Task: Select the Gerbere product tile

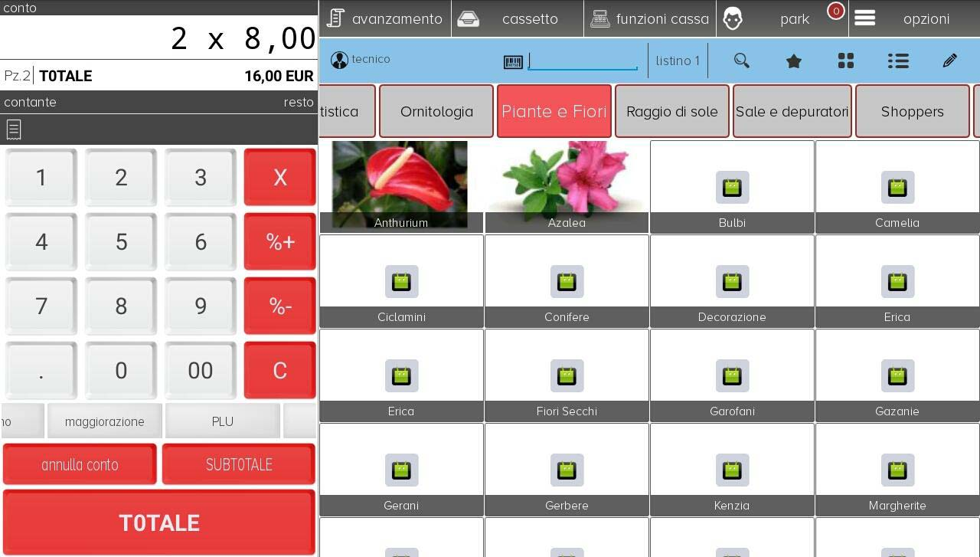Action: pos(567,470)
